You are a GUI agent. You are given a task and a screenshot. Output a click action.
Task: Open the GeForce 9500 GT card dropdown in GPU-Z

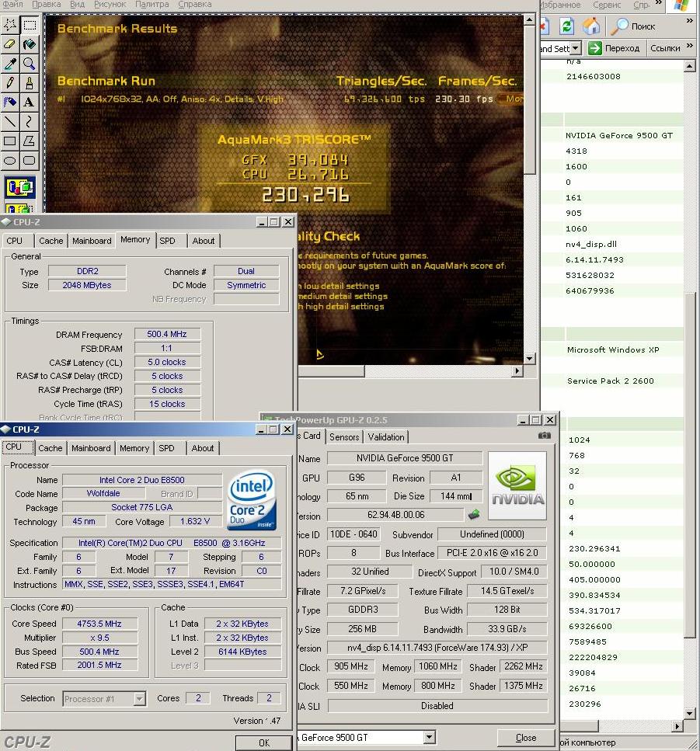[x=430, y=737]
